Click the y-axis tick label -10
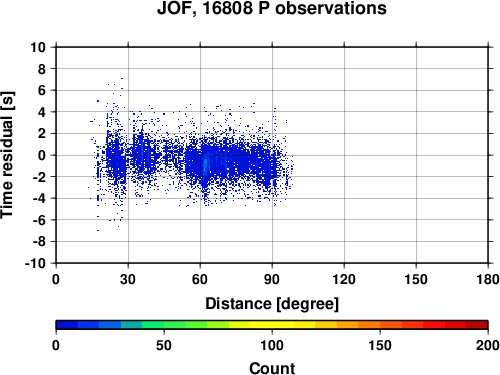This screenshot has height=375, width=500. [35, 263]
